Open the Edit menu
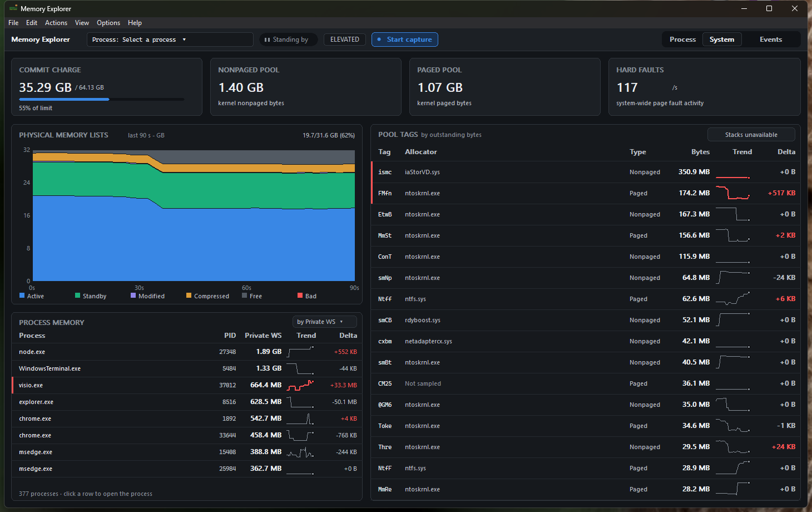The width and height of the screenshot is (812, 512). coord(32,23)
